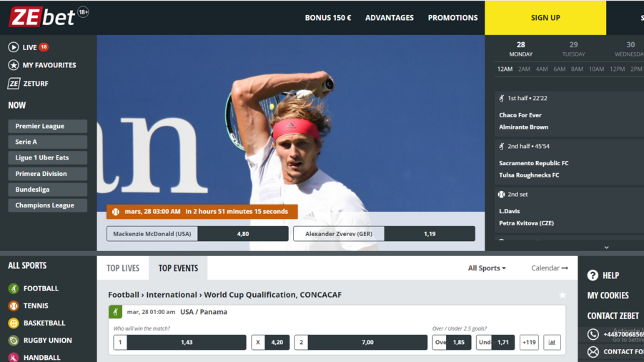Favourite the World Cup Qualification star
The height and width of the screenshot is (362, 644).
click(563, 295)
